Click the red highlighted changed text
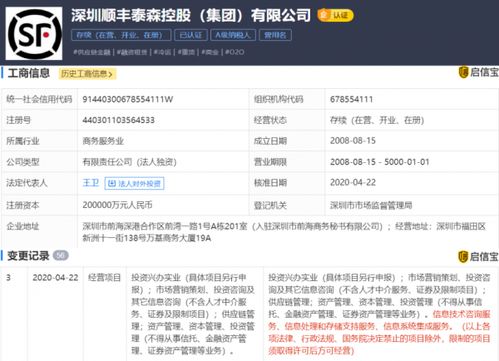The image size is (499, 361). pos(379,332)
